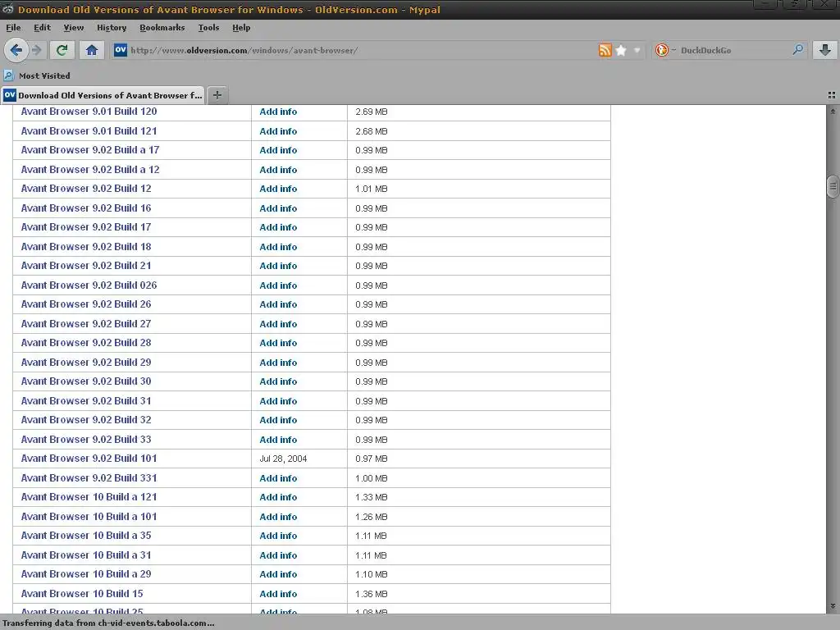Click the Jul 28, 2004 date cell
Image resolution: width=840 pixels, height=630 pixels.
point(283,459)
